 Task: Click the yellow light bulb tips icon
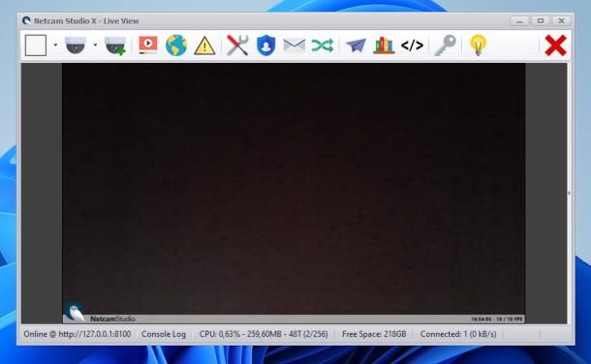click(478, 45)
